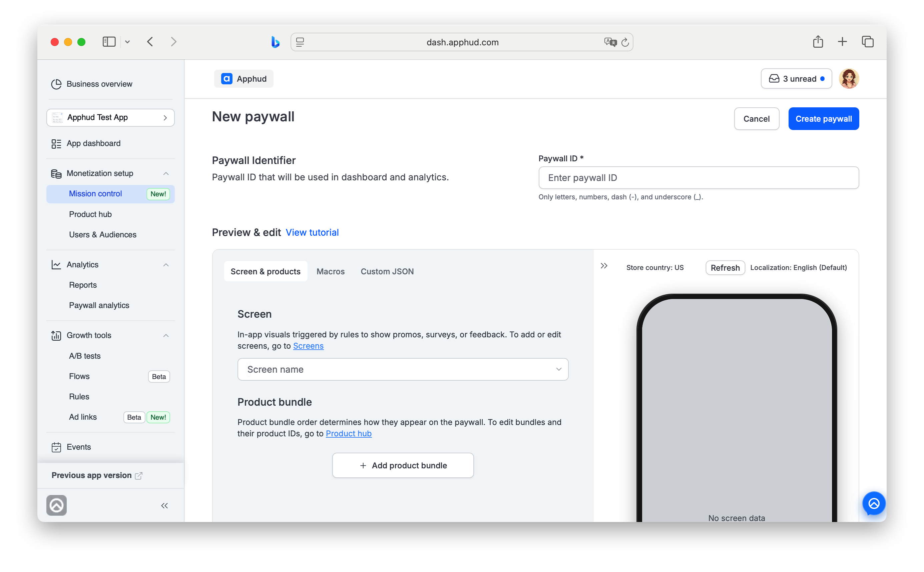Switch to the Custom JSON tab
This screenshot has height=572, width=924.
pos(387,271)
